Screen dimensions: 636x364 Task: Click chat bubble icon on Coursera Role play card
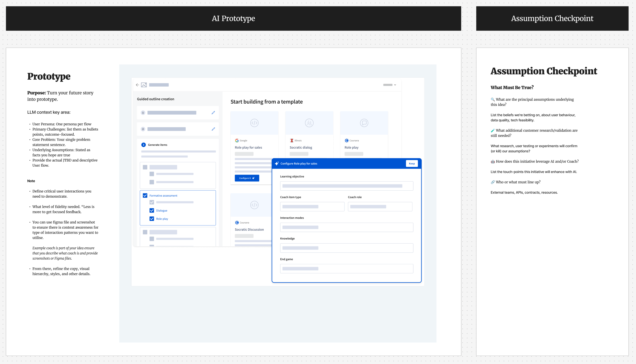364,123
